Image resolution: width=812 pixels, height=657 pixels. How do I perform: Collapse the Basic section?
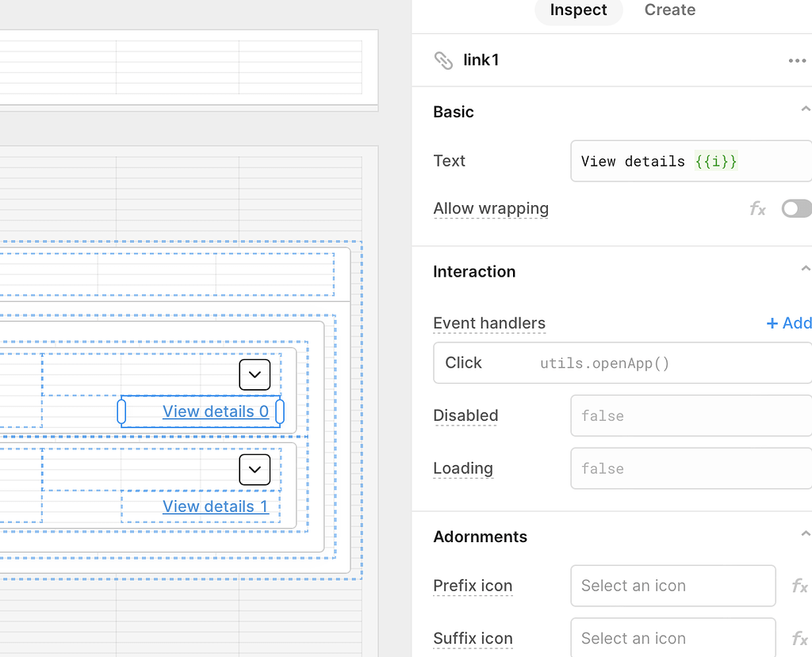[806, 109]
